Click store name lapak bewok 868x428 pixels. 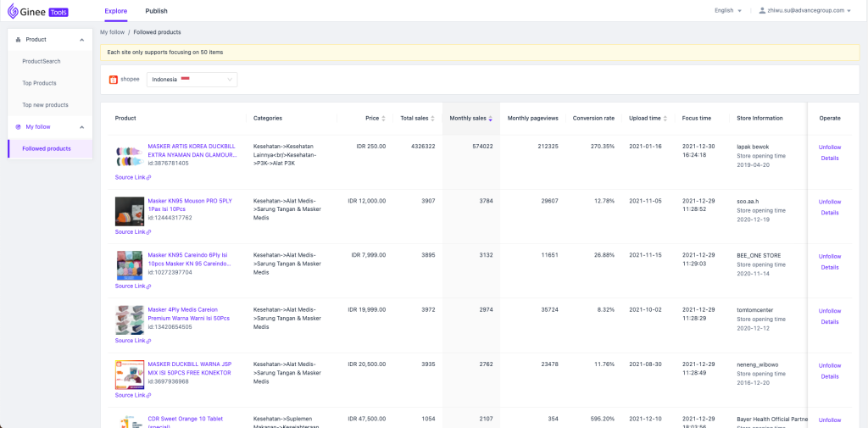coord(753,147)
